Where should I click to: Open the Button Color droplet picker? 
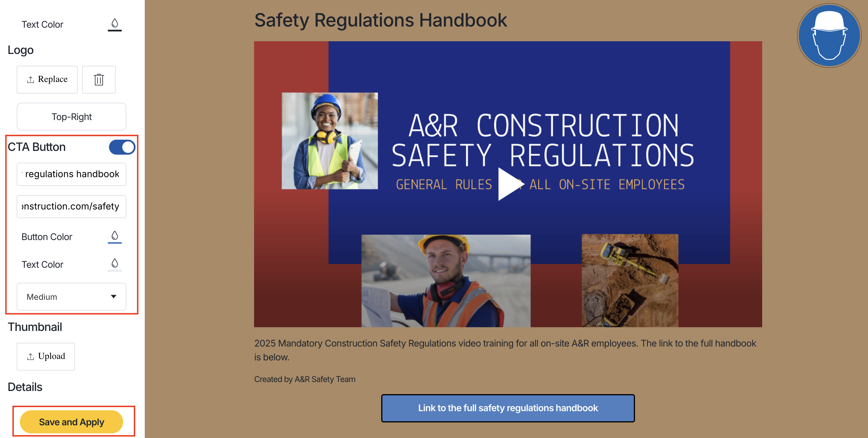click(114, 236)
